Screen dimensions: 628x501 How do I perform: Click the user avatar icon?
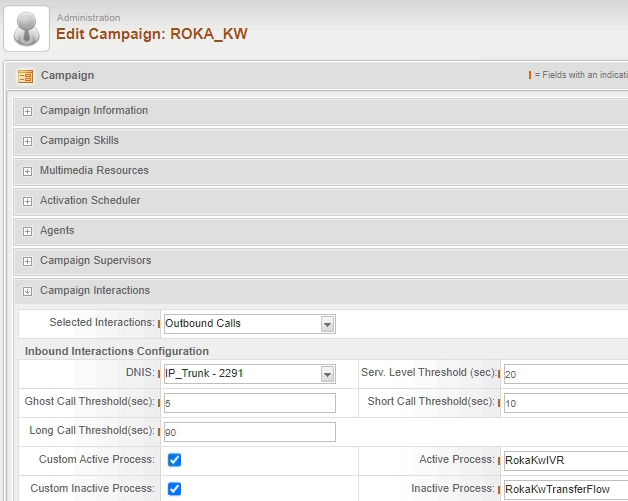coord(27,27)
